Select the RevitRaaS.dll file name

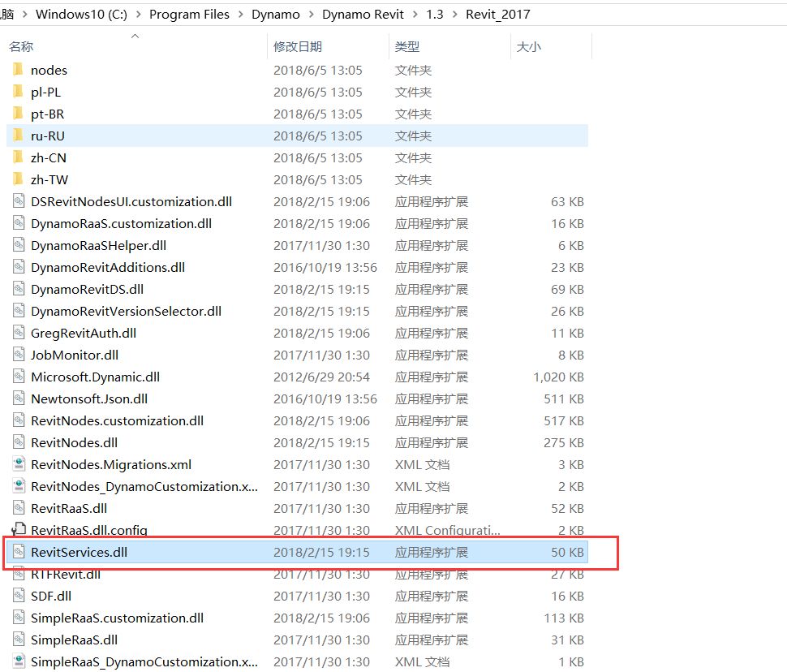click(69, 508)
